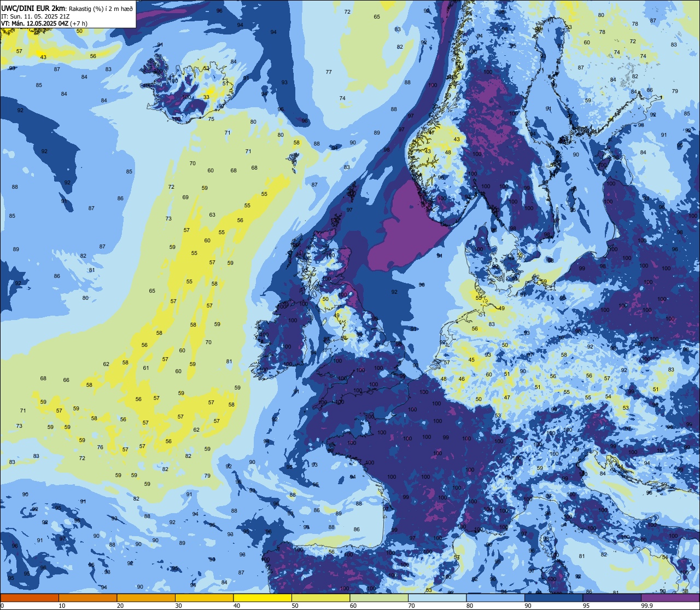Select the legend swatch for 20 to 30 percent
The image size is (700, 610).
pos(146,597)
